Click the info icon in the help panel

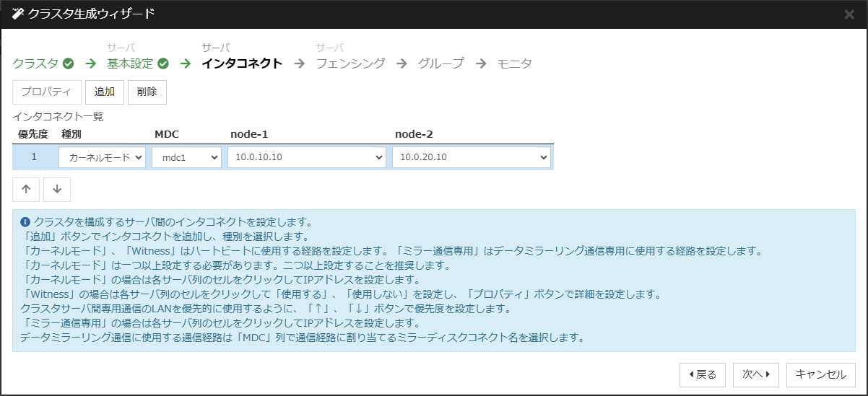(x=25, y=222)
